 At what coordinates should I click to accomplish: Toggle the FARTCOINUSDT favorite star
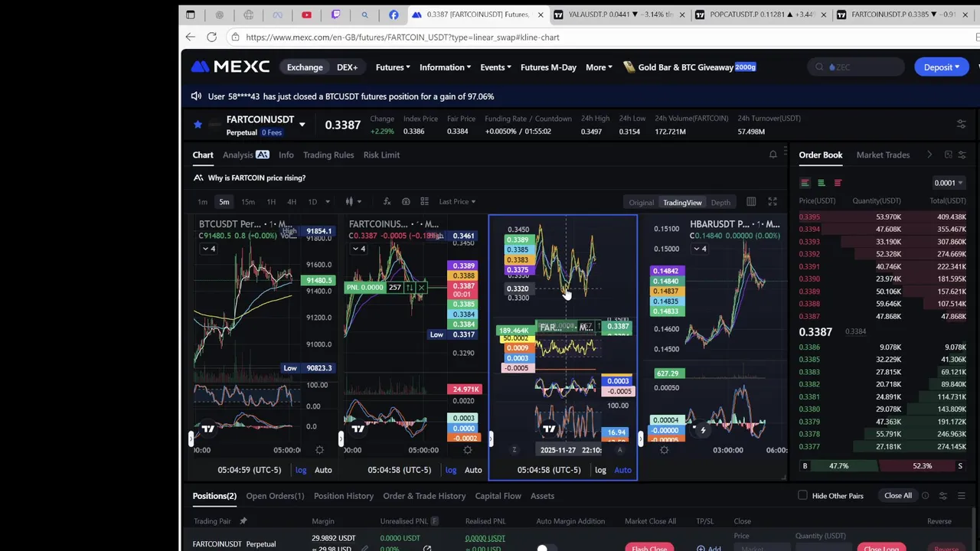point(198,124)
